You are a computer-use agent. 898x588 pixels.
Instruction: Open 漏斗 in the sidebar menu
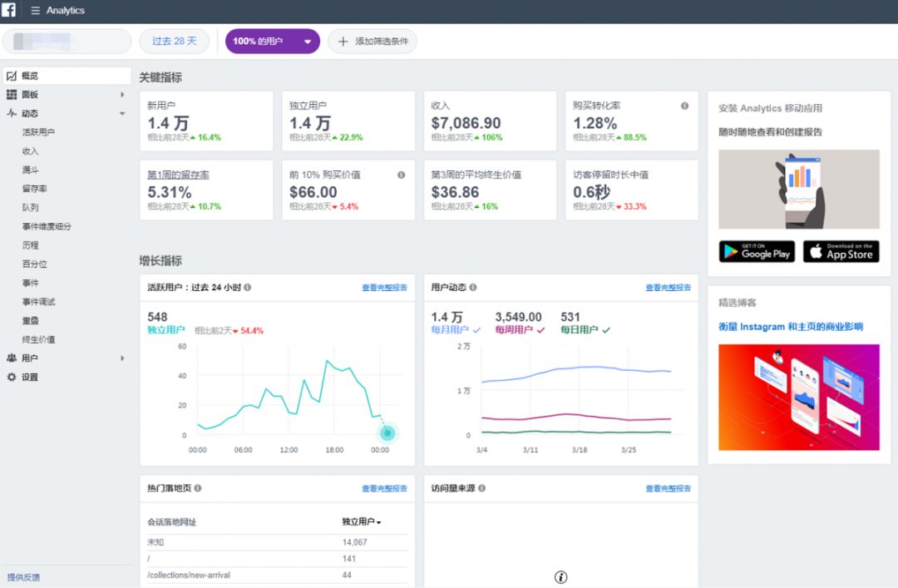[30, 170]
